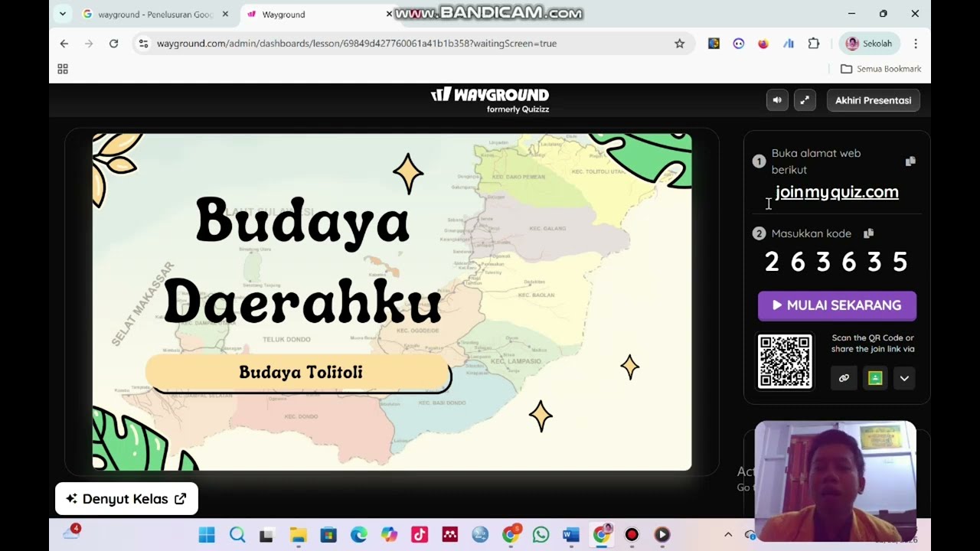Open Microsoft Word from taskbar
Screen dimensions: 980x551
coord(571,535)
